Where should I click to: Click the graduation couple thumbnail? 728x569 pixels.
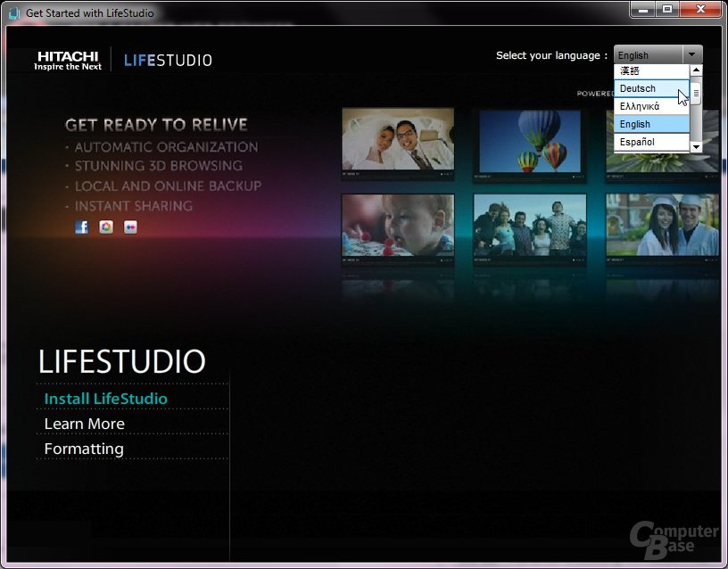pyautogui.click(x=663, y=225)
